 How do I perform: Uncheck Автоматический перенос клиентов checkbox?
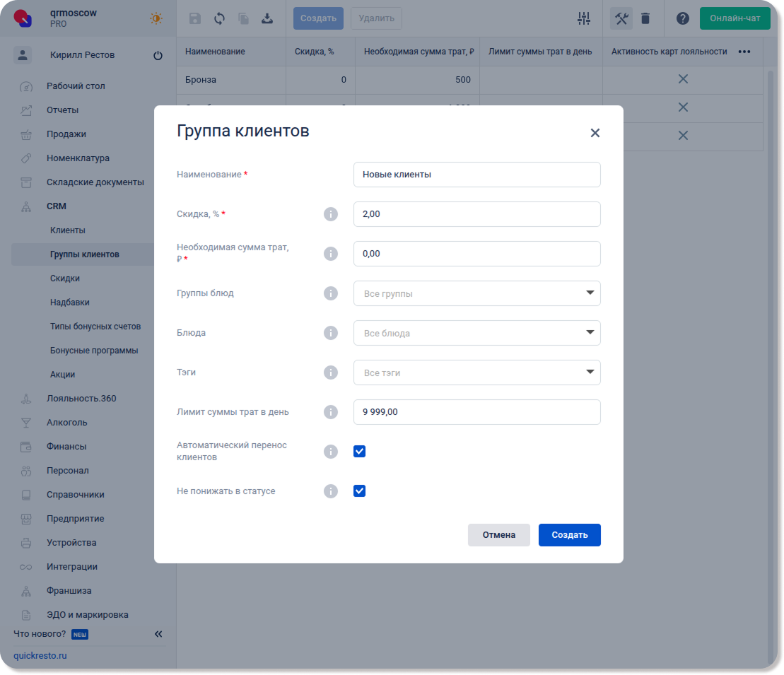359,452
